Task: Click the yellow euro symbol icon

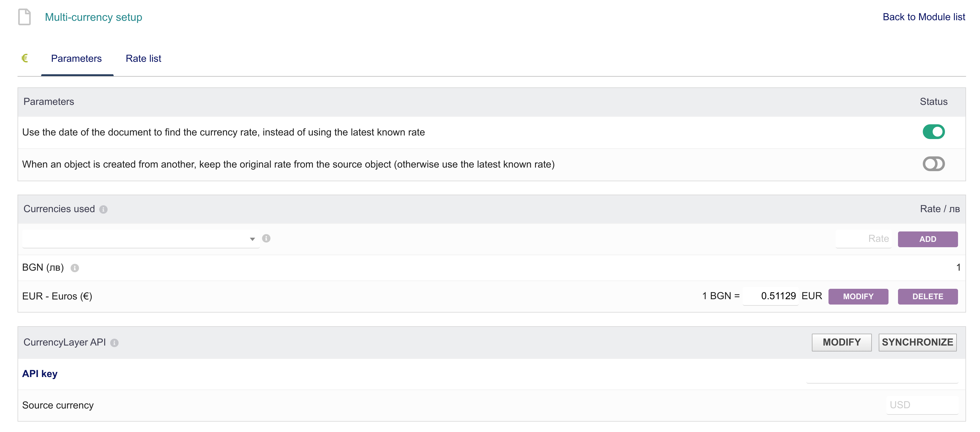Action: (x=25, y=58)
